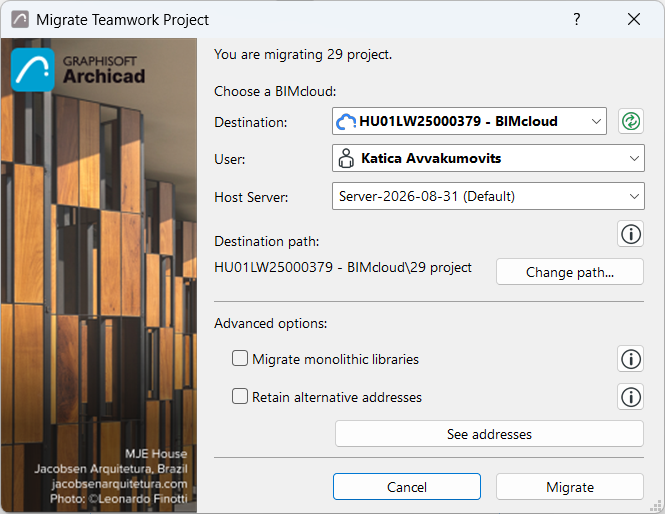Click the user avatar icon in User field
Screen dimensions: 665x514
point(346,158)
